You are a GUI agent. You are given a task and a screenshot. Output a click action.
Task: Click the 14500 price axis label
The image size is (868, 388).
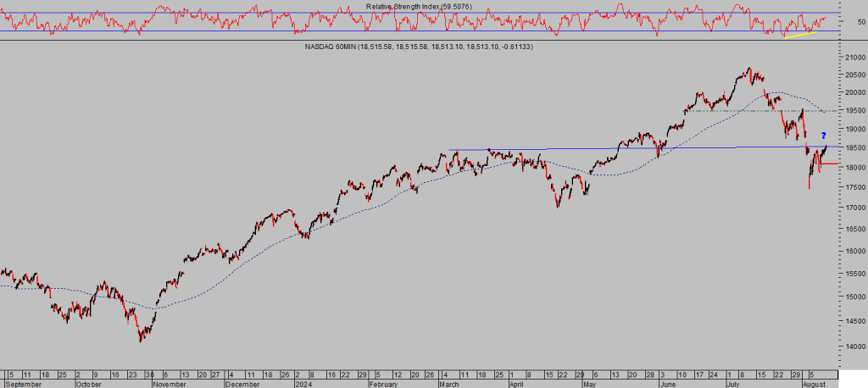(854, 321)
